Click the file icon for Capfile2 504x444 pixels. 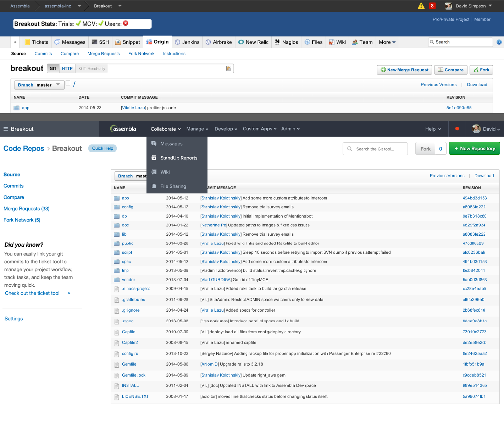point(117,343)
